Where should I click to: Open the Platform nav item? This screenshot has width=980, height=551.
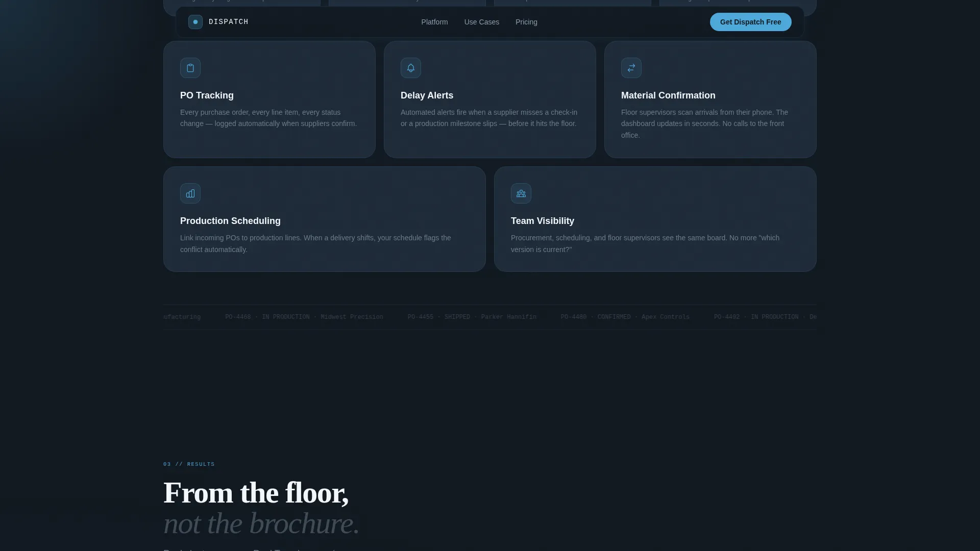pyautogui.click(x=434, y=22)
